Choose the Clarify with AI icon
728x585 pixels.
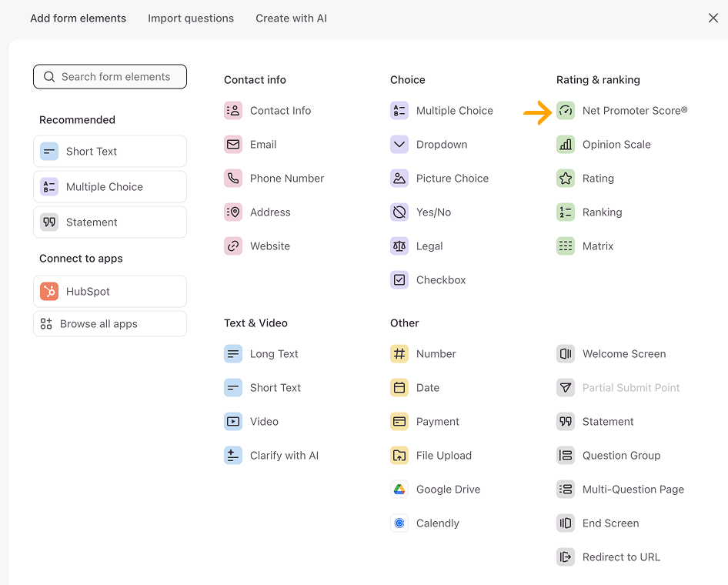[x=233, y=456]
